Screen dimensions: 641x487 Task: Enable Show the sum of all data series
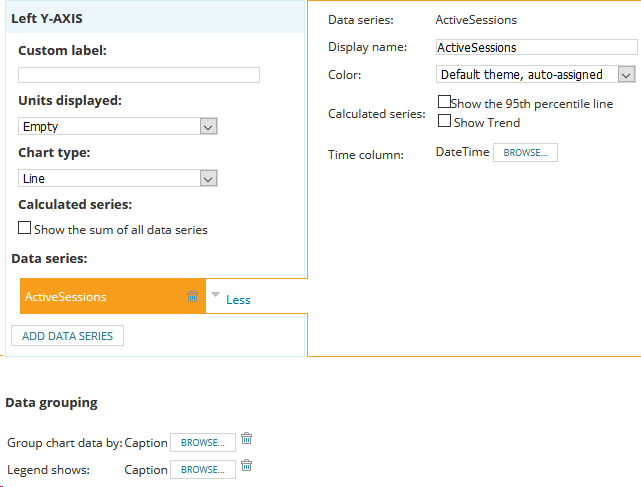pyautogui.click(x=25, y=229)
